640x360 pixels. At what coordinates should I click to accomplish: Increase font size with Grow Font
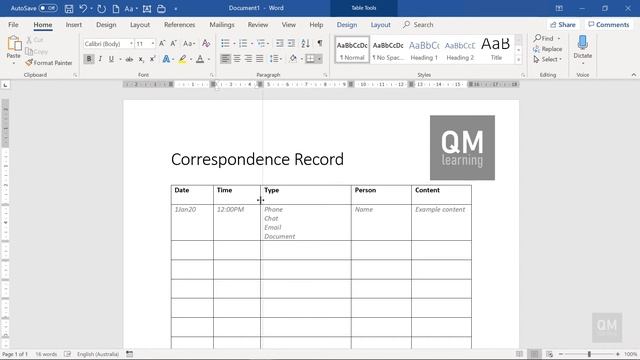[162, 43]
